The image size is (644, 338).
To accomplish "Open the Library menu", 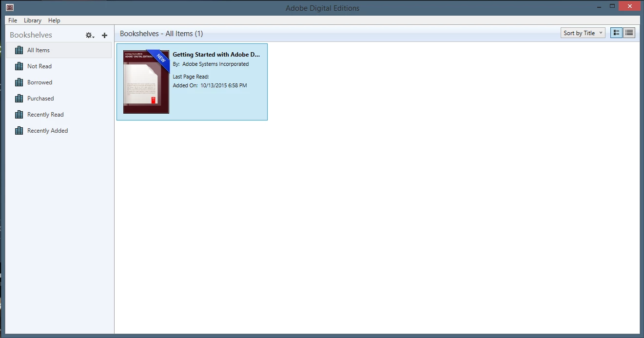I will coord(33,20).
